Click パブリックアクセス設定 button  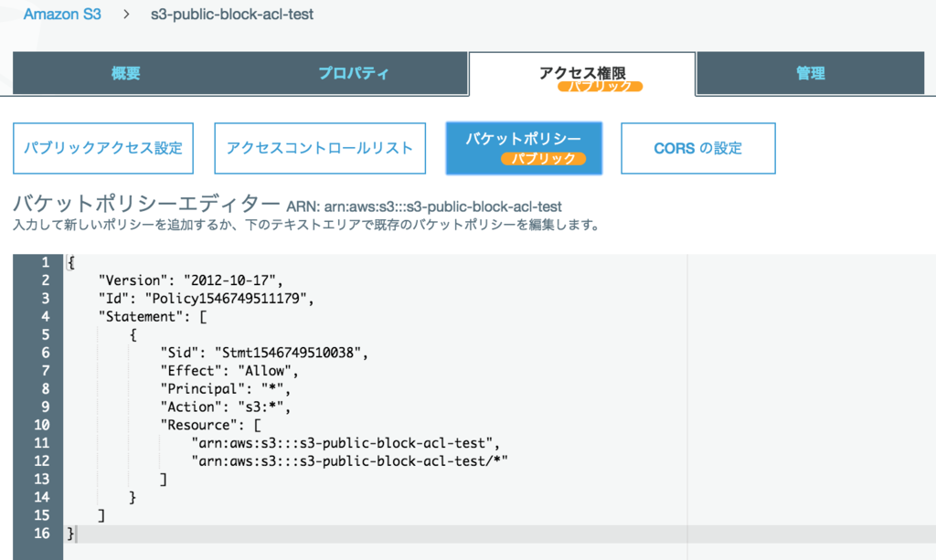click(x=103, y=149)
